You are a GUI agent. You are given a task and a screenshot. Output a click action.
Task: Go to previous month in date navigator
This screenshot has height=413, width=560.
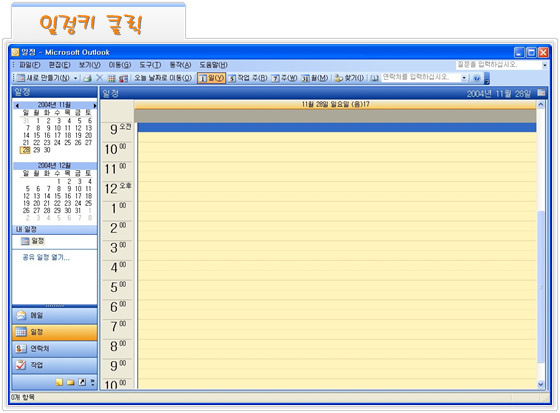pyautogui.click(x=17, y=105)
